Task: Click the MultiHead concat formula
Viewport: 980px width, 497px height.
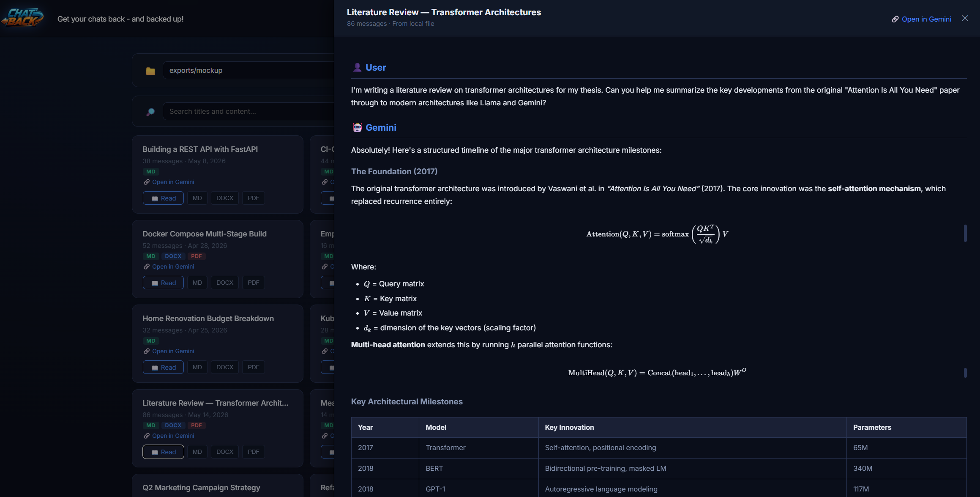Action: click(x=657, y=372)
